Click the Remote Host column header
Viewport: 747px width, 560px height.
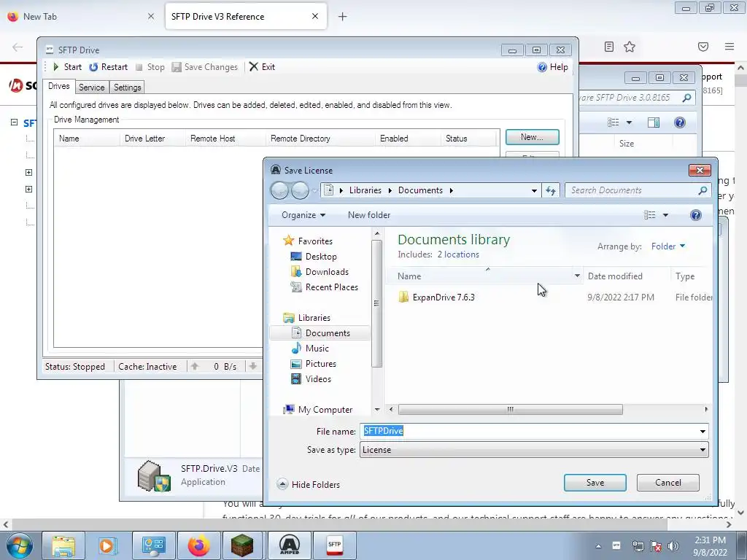(225, 139)
